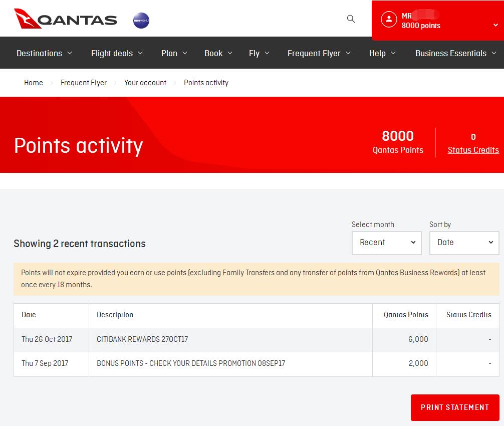The height and width of the screenshot is (426, 504).
Task: Open the Plan menu
Action: [x=174, y=53]
